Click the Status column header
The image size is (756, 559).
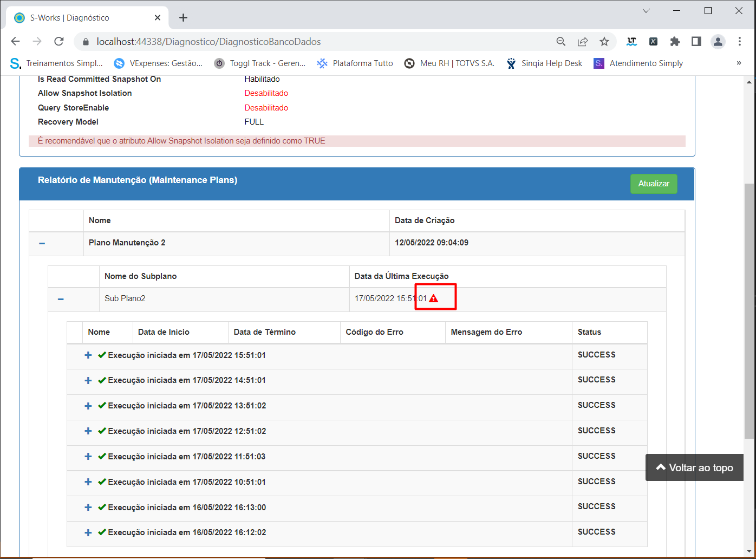(589, 332)
